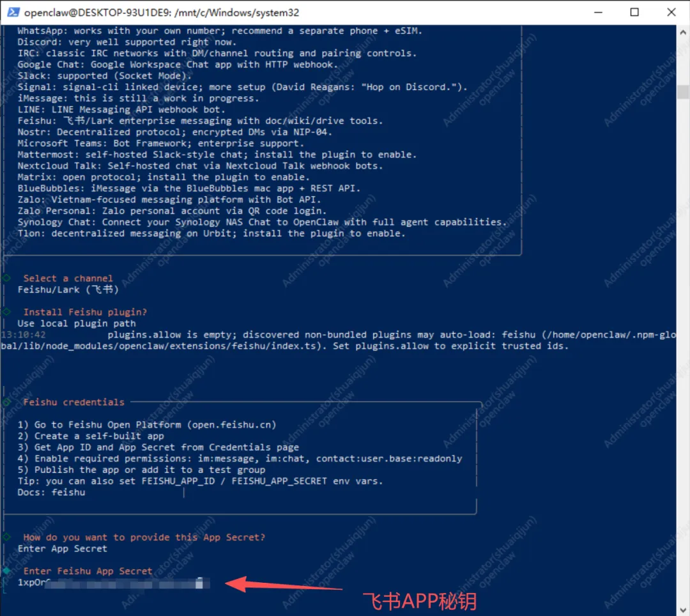Click 'How do you want to provide' prompt
Viewport: 690px width, 616px height.
tap(144, 537)
